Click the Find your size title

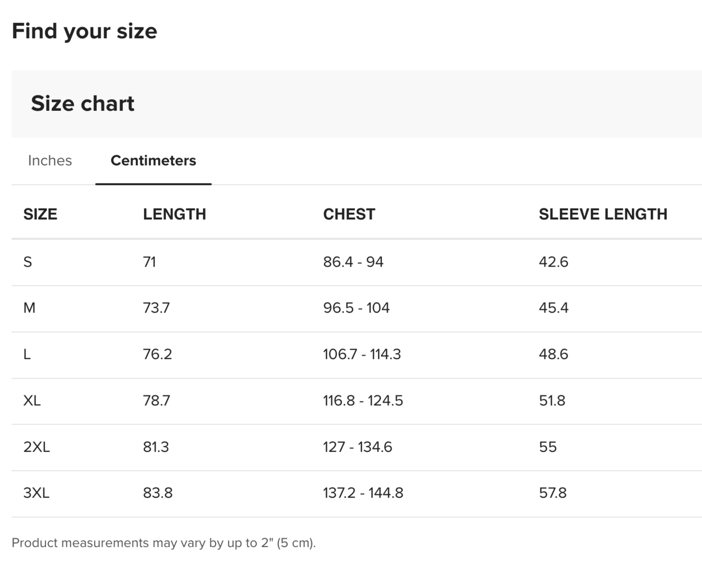click(x=84, y=31)
